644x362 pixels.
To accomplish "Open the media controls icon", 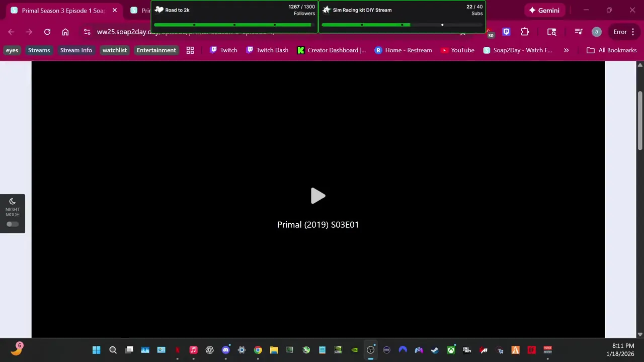I will 579,32.
